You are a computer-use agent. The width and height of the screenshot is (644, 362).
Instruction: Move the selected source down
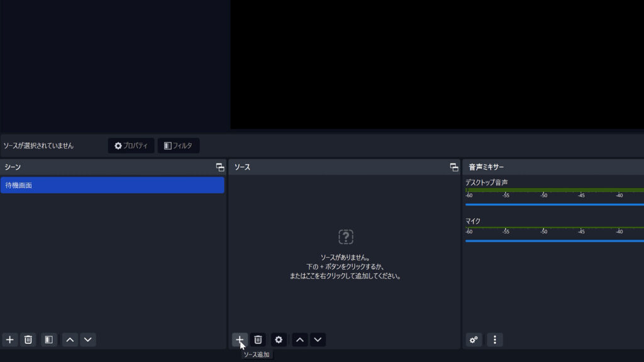[318, 339]
